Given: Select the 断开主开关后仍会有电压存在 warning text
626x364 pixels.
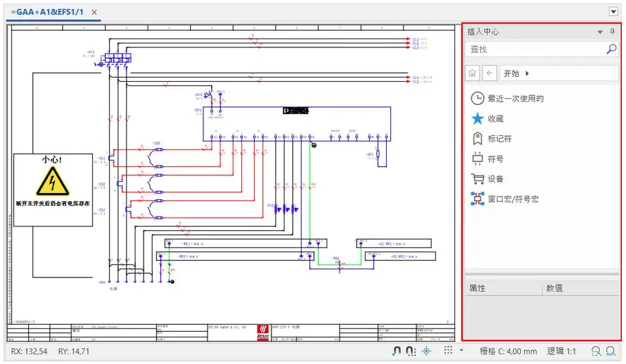Looking at the screenshot, I should point(53,203).
